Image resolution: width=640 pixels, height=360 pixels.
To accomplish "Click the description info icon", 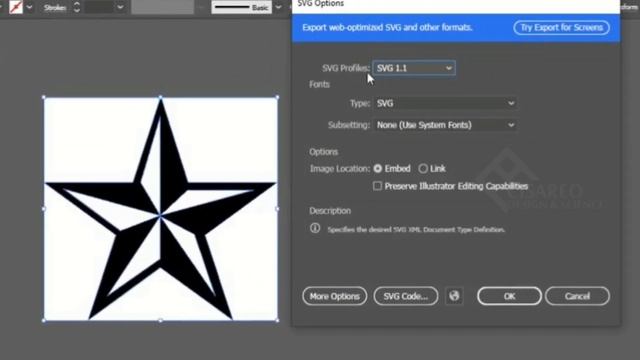I will (x=315, y=228).
